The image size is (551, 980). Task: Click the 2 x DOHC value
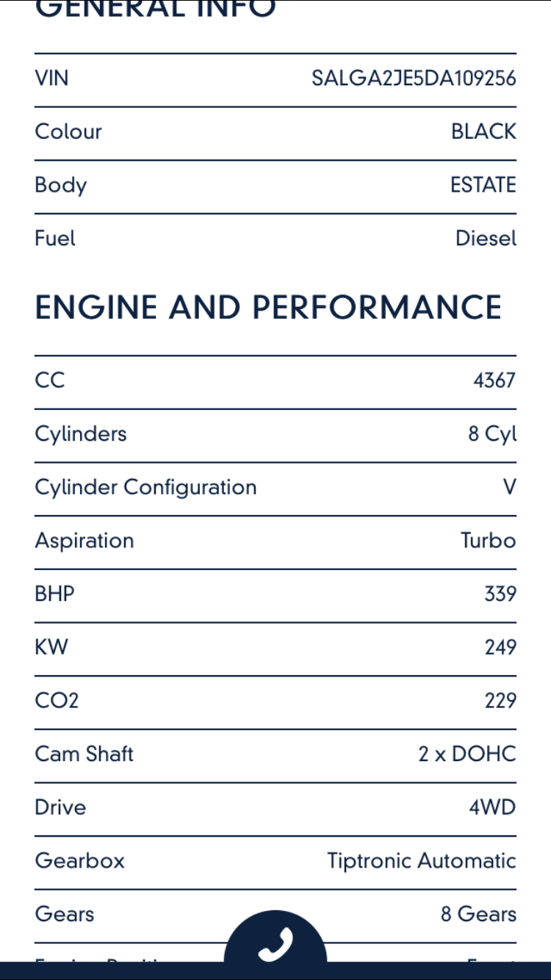pos(467,754)
